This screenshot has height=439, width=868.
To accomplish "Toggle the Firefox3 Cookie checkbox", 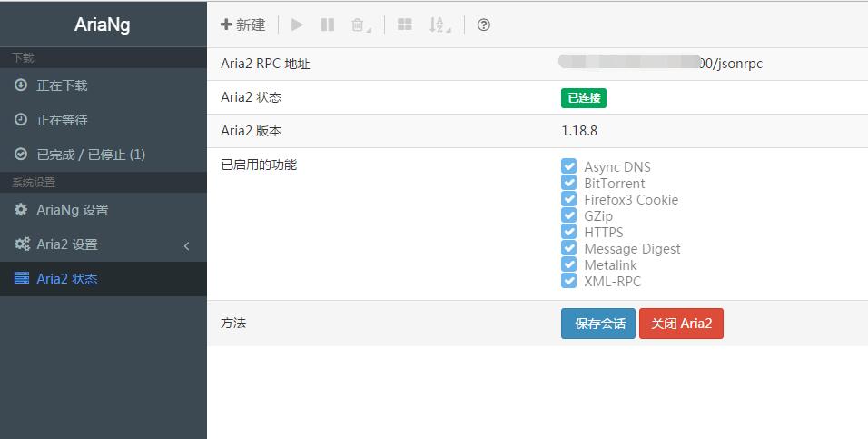I will pos(568,198).
